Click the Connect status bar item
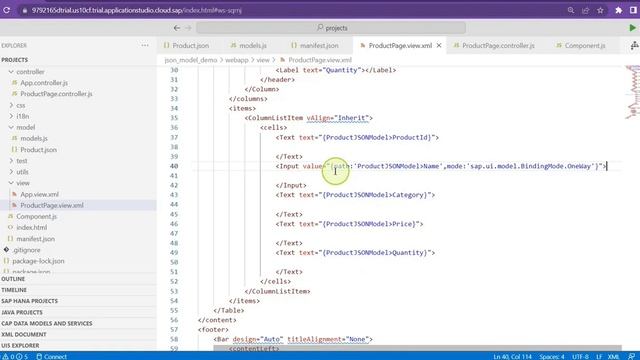Viewport: 640px width, 360px height. click(x=51, y=356)
